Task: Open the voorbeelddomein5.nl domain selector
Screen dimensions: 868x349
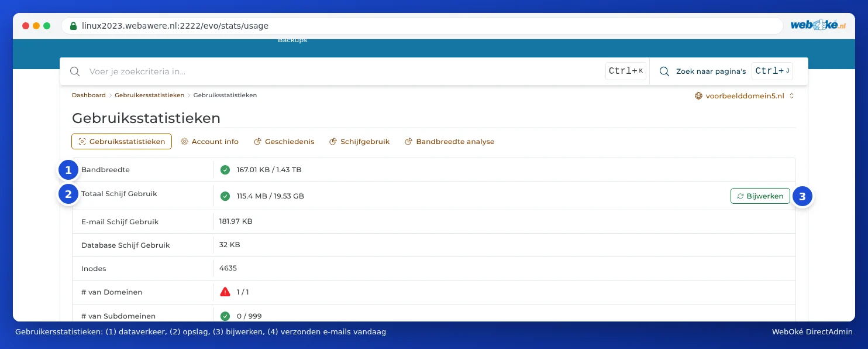Action: click(745, 96)
